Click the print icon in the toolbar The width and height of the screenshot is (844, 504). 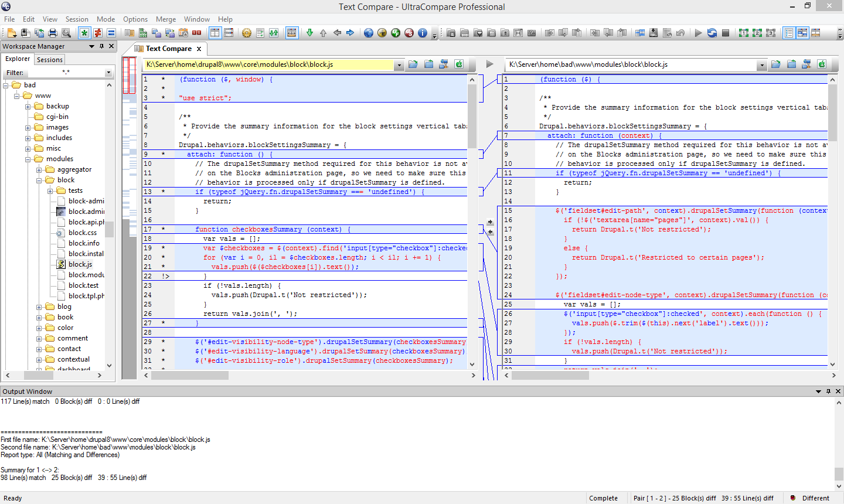point(53,33)
